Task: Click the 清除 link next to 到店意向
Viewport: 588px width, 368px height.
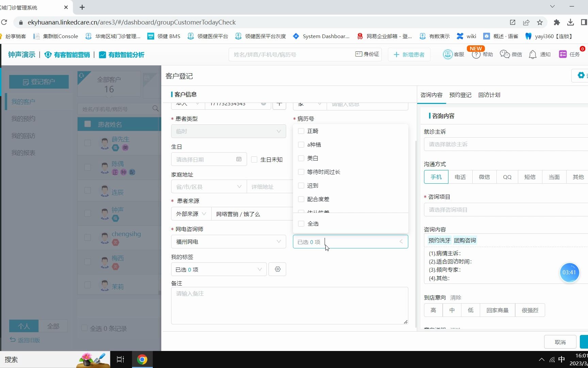Action: 456,297
